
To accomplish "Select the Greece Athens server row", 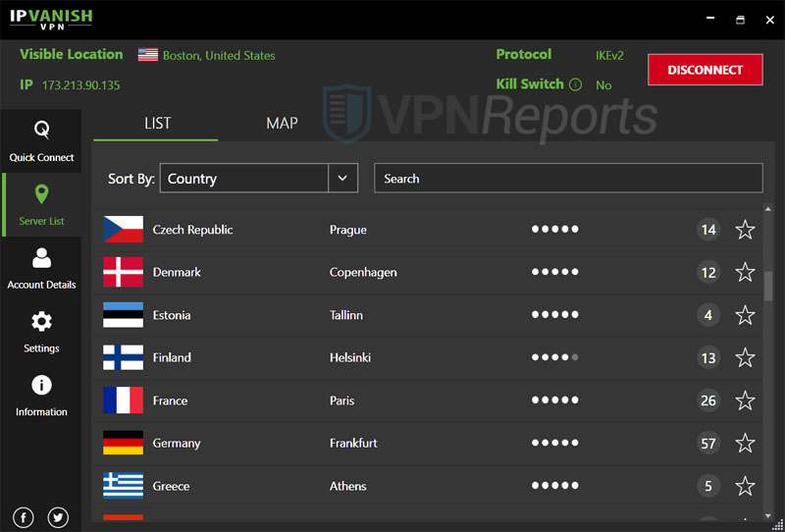I will tap(392, 486).
